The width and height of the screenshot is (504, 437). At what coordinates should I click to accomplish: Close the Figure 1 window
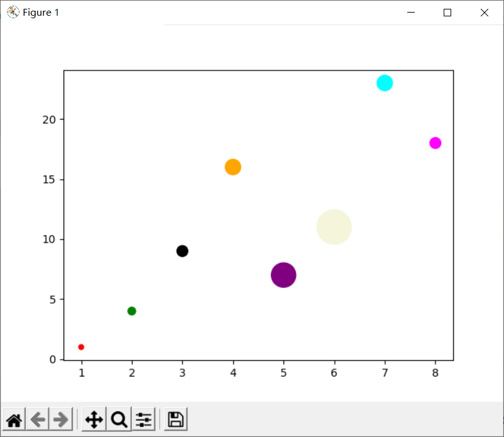pyautogui.click(x=485, y=13)
